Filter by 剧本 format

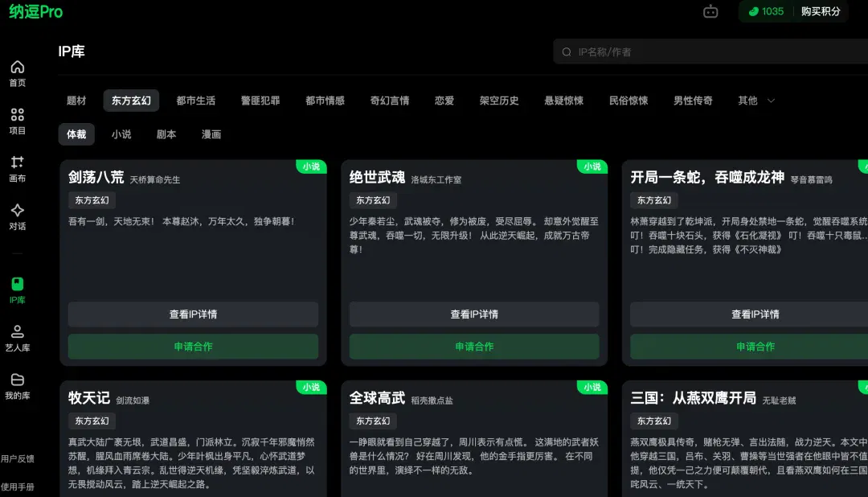pos(166,134)
